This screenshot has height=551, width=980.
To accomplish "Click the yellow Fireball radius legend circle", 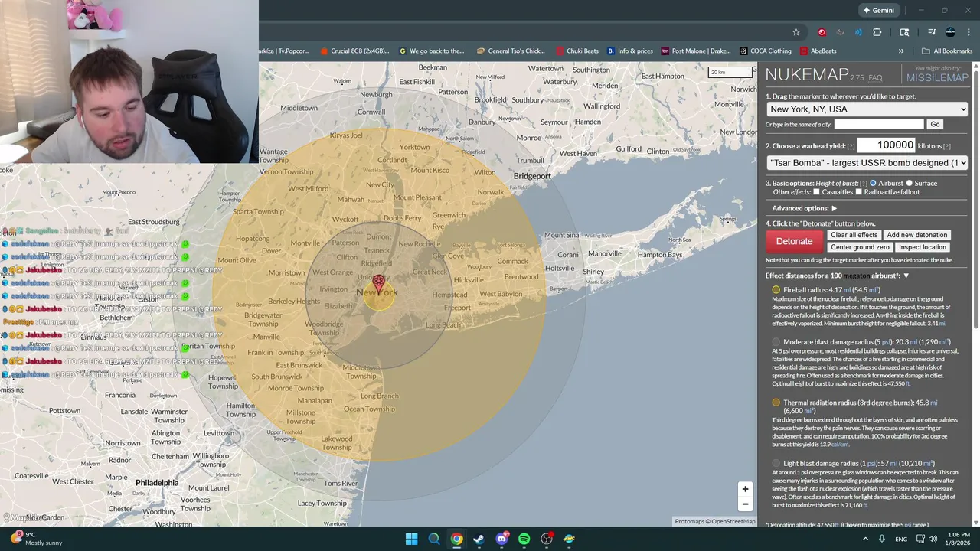I will coord(776,290).
